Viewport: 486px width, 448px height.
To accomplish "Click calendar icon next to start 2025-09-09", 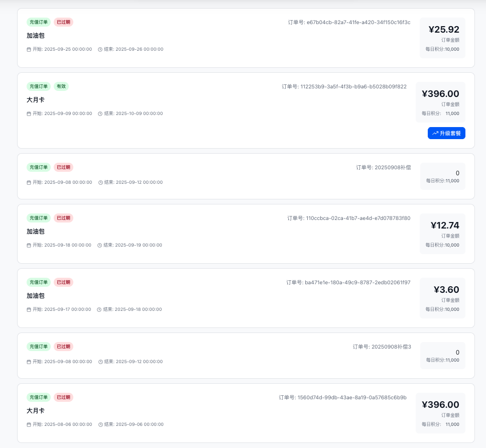I will (29, 114).
